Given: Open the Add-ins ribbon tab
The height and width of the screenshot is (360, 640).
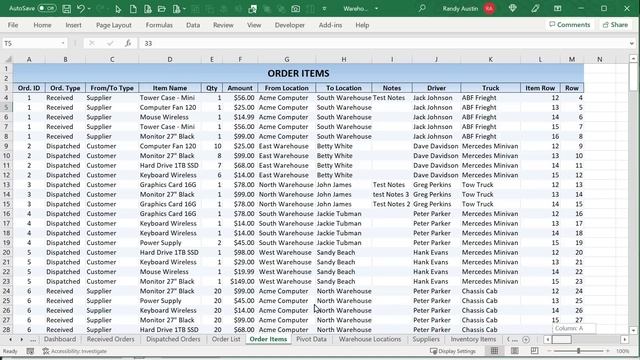Looking at the screenshot, I should coord(330,25).
